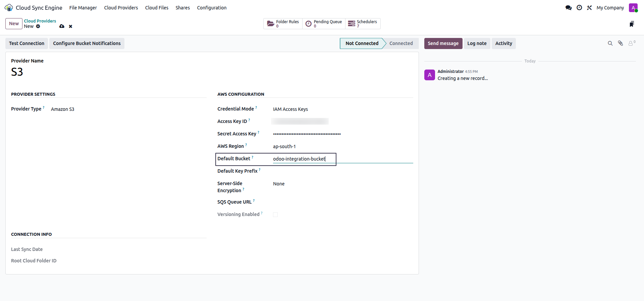Viewport: 644px width, 301px height.
Task: Open the Cloud Providers menu in the navbar
Action: [121, 8]
